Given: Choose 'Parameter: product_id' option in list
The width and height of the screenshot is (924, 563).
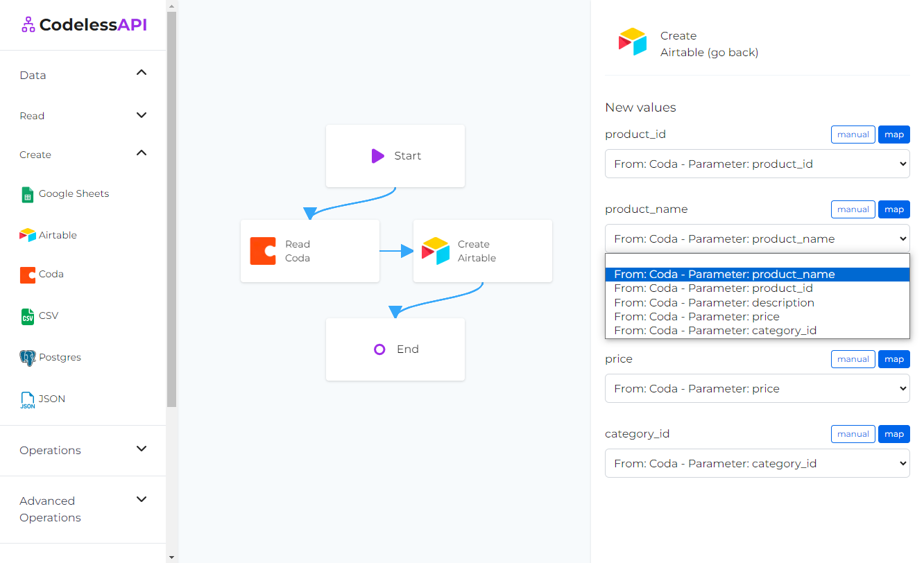Looking at the screenshot, I should pyautogui.click(x=758, y=288).
